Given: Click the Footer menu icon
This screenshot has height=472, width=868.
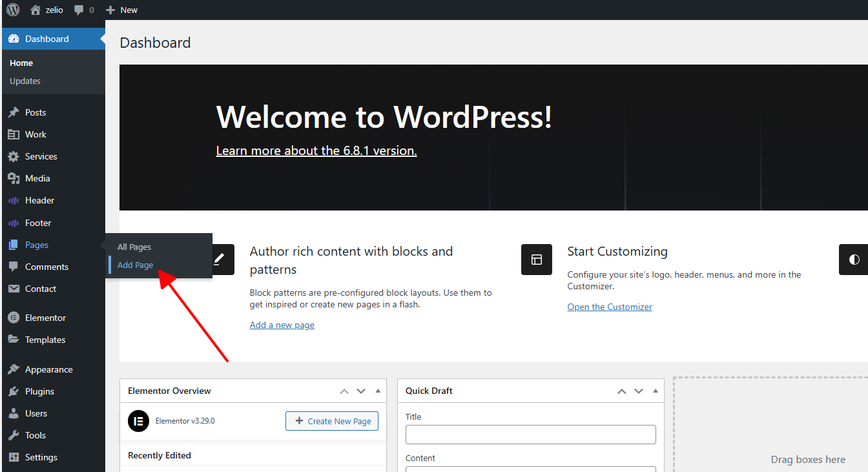Looking at the screenshot, I should pos(14,223).
